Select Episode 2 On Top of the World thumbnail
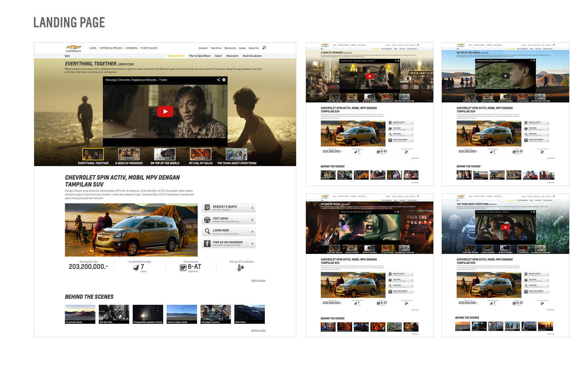This screenshot has height=367, width=588. click(165, 155)
